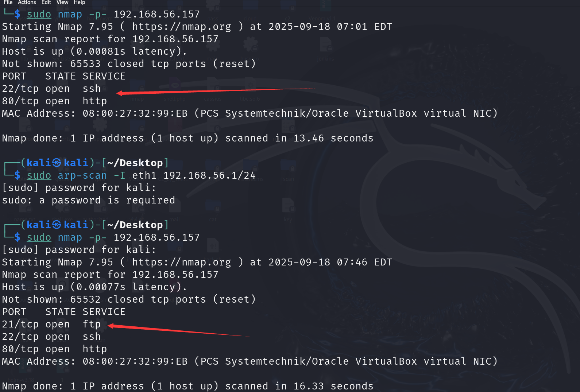The width and height of the screenshot is (580, 392).
Task: Open the File menu
Action: pos(8,3)
